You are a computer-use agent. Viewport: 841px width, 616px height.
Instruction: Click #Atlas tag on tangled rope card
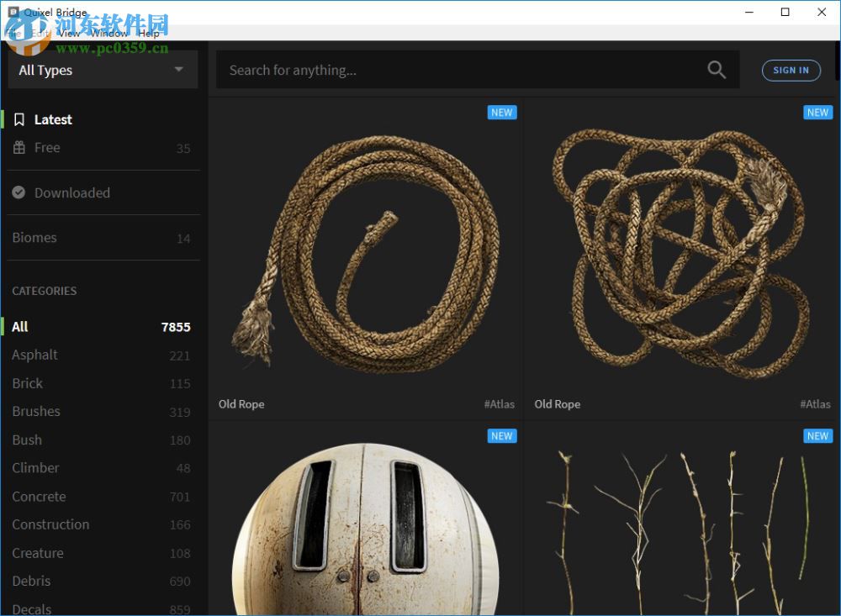(815, 404)
